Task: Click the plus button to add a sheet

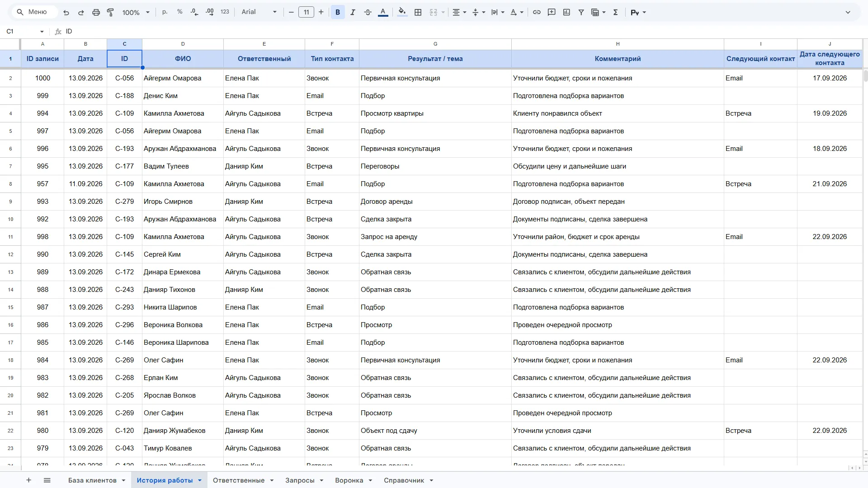Action: coord(28,480)
